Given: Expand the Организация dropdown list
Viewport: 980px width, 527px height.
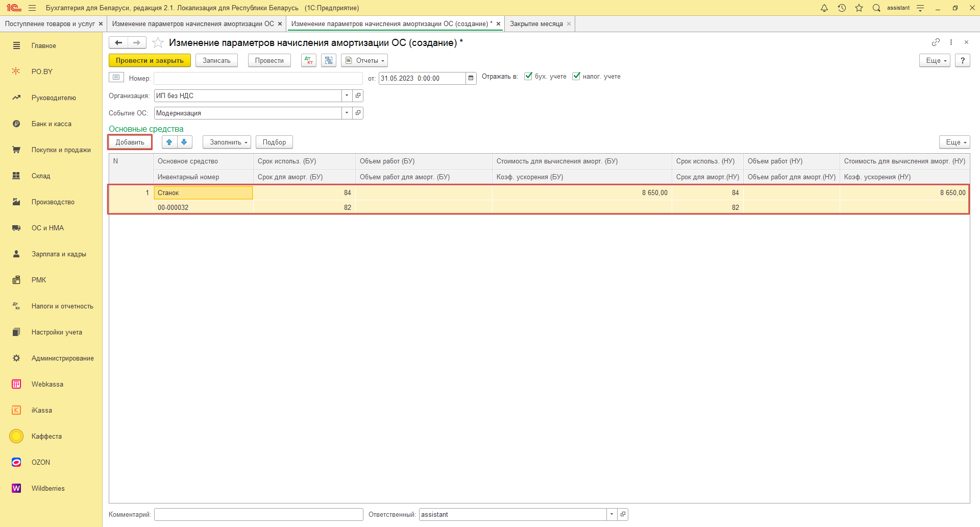Looking at the screenshot, I should coord(347,95).
